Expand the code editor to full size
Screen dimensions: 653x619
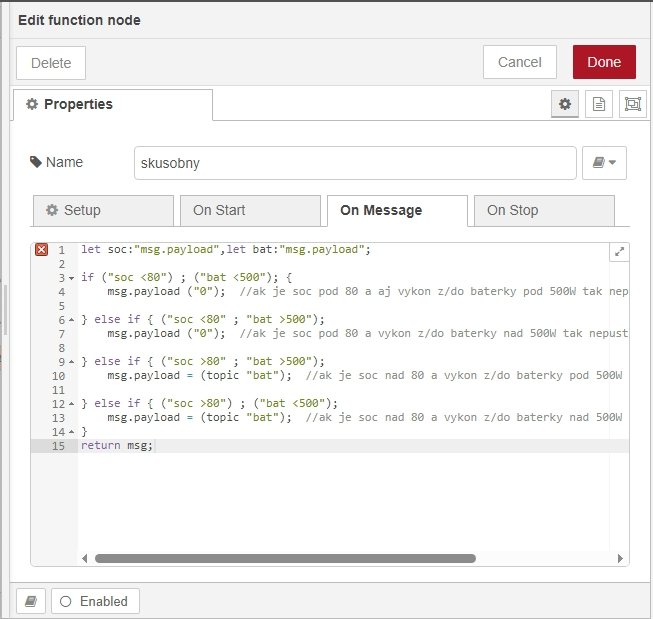(x=619, y=253)
